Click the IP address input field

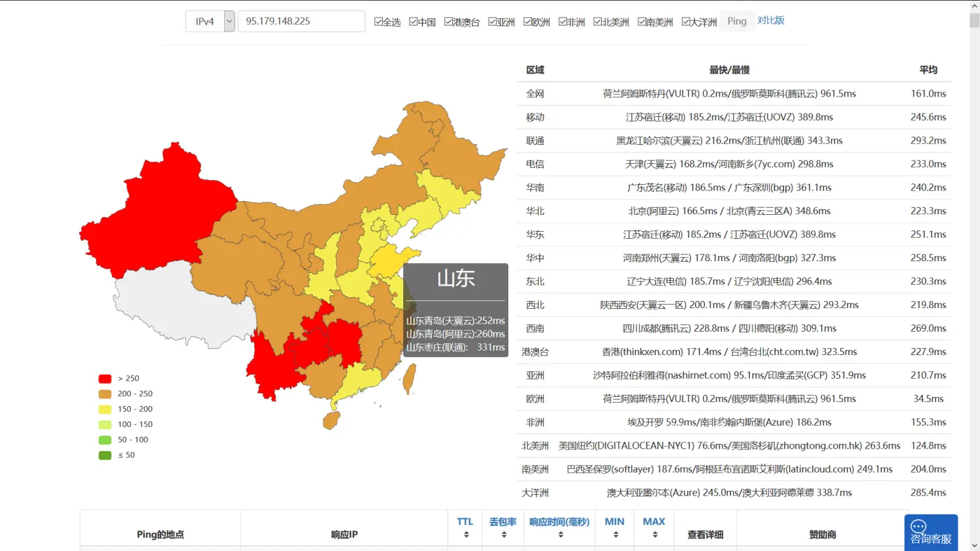coord(301,22)
